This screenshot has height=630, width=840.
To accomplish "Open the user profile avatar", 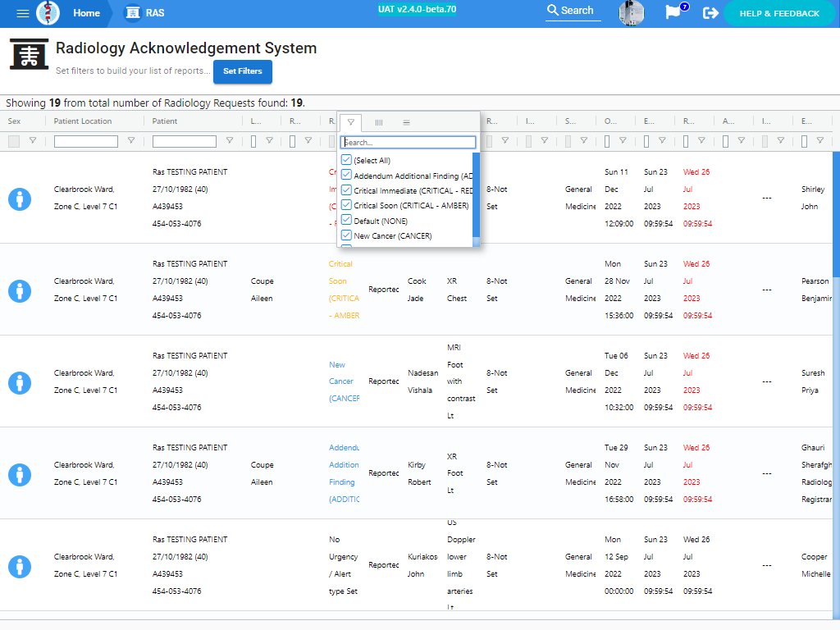I will (x=631, y=13).
